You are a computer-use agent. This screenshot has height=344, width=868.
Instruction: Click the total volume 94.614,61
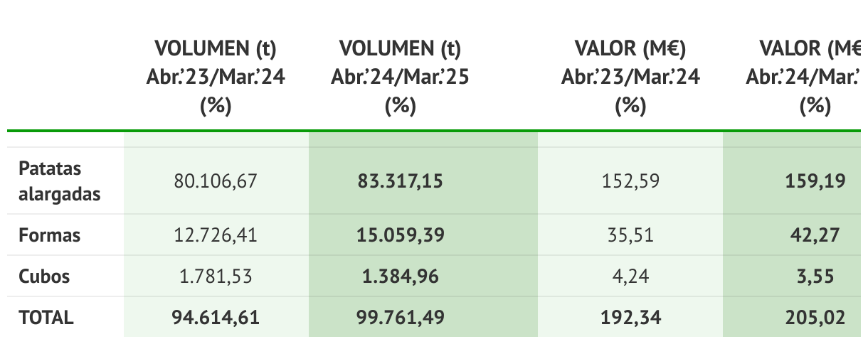(x=216, y=317)
